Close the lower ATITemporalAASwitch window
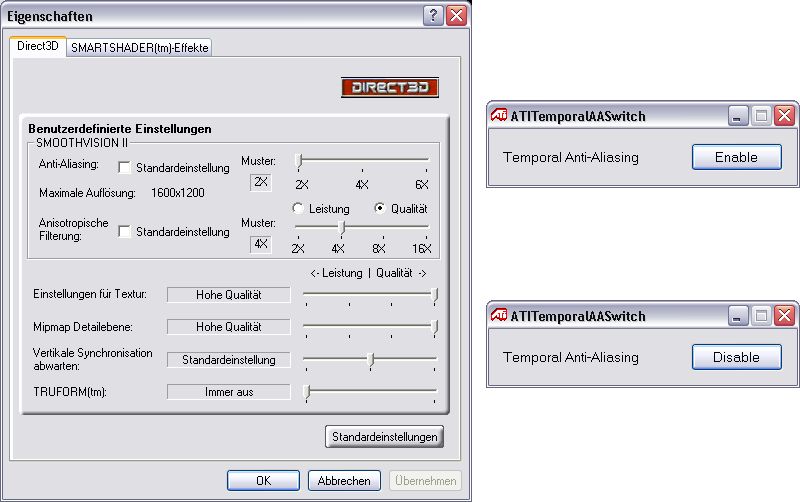 [x=785, y=316]
